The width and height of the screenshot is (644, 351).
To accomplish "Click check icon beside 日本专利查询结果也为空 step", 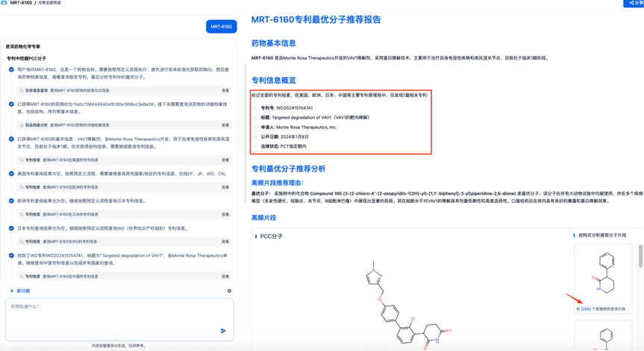I will (11, 228).
